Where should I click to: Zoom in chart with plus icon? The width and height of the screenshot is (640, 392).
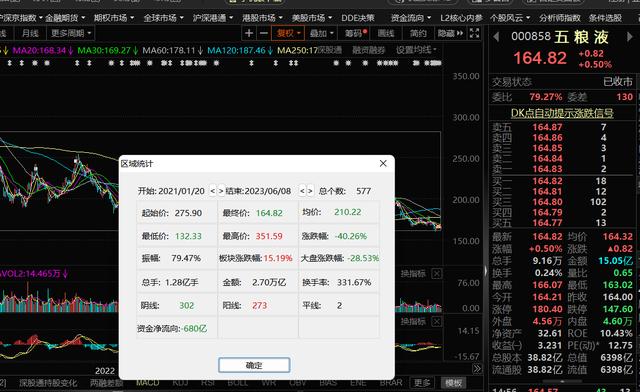[x=249, y=33]
